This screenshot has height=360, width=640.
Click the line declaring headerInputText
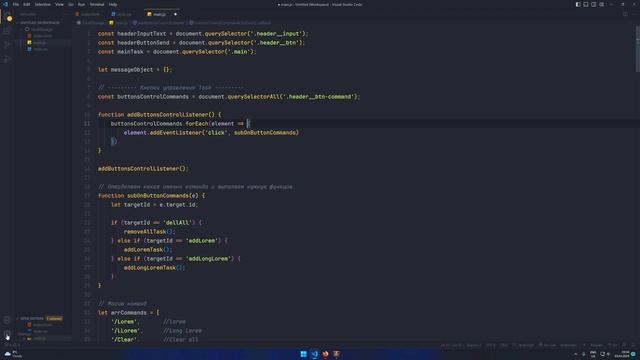pos(203,33)
